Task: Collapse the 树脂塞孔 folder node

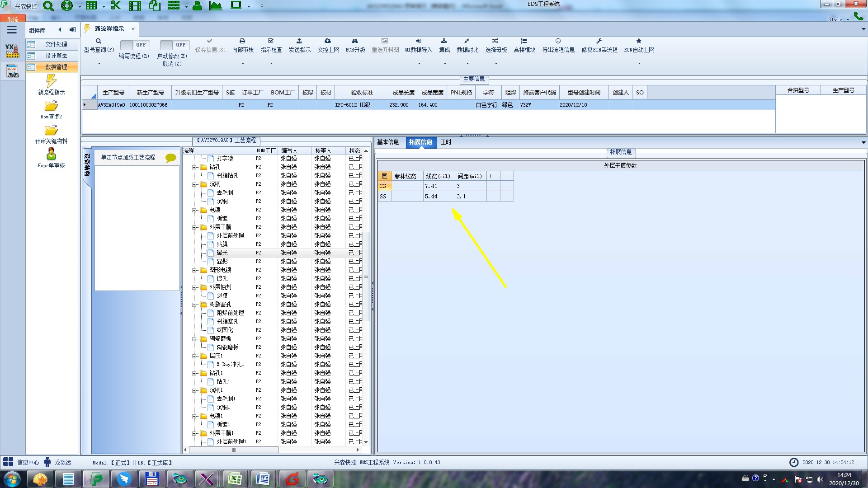Action: point(194,305)
